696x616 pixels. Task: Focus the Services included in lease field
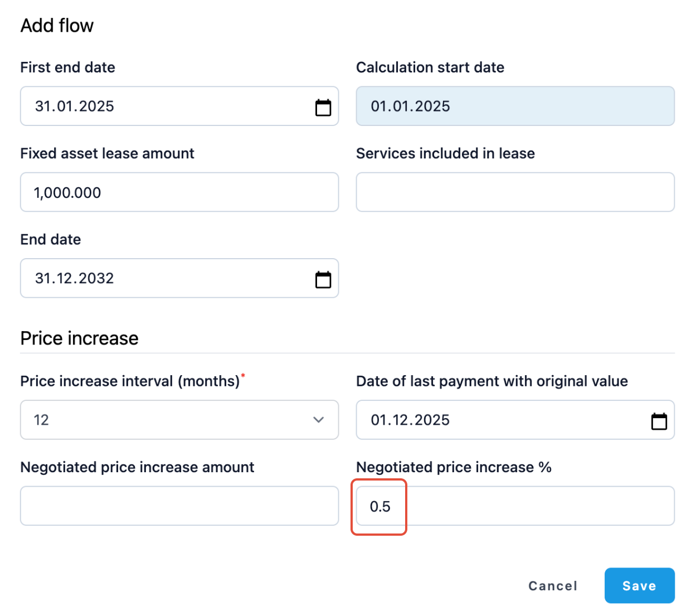pos(515,192)
